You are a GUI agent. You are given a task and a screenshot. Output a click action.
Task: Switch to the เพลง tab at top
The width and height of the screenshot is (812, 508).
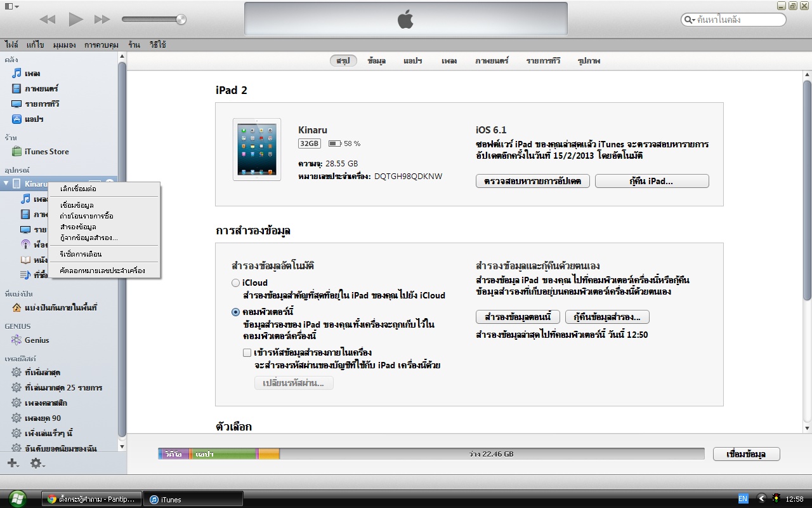[449, 60]
